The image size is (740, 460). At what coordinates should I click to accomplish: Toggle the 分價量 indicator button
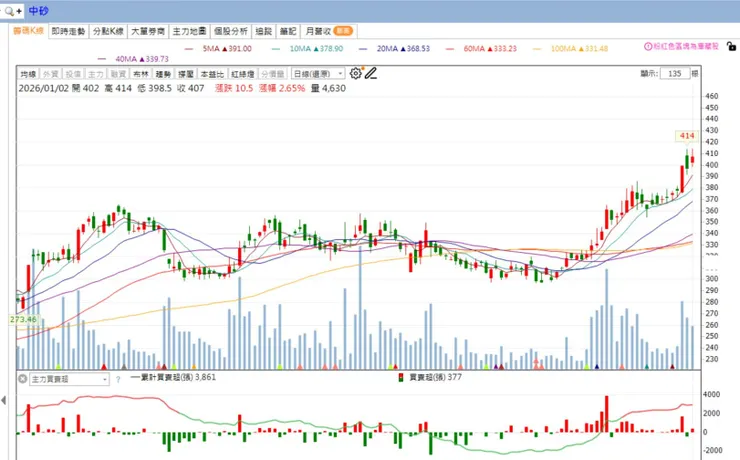(273, 74)
